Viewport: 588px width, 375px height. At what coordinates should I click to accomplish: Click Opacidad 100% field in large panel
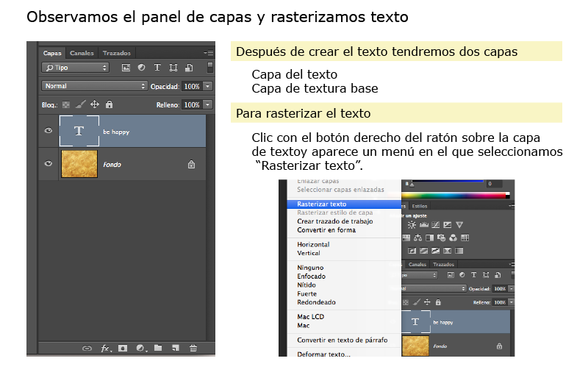(192, 86)
